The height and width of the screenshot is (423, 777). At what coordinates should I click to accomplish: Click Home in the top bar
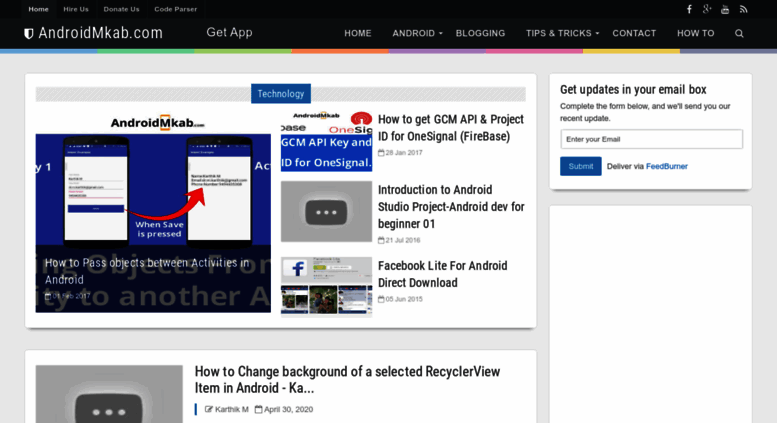point(38,9)
